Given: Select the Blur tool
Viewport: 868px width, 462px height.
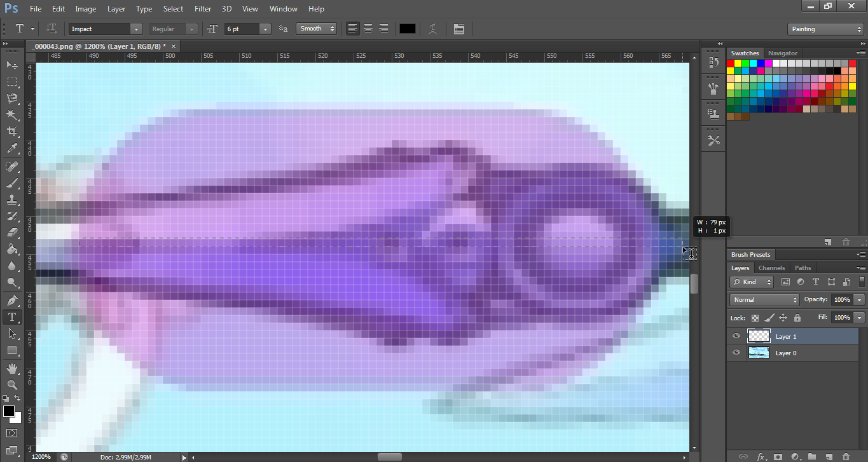Looking at the screenshot, I should pyautogui.click(x=12, y=266).
